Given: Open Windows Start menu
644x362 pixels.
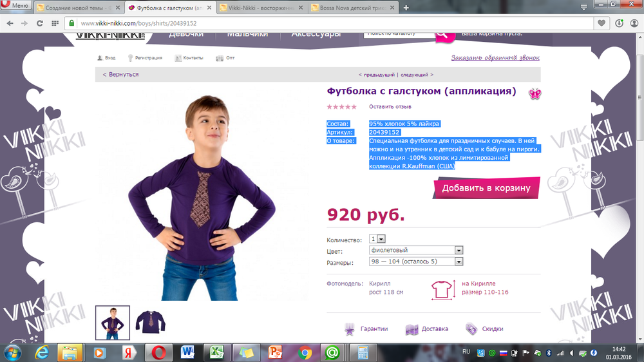Looking at the screenshot, I should pyautogui.click(x=12, y=353).
